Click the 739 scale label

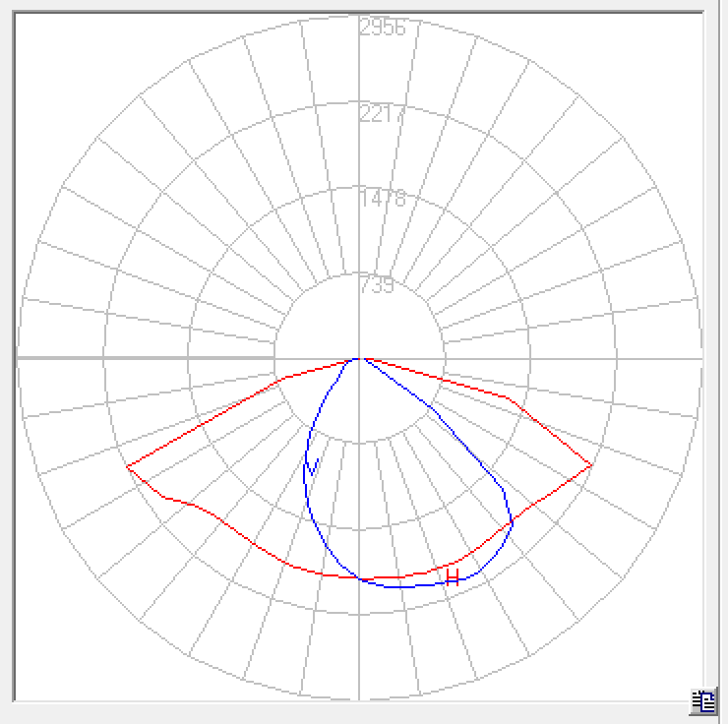(377, 285)
